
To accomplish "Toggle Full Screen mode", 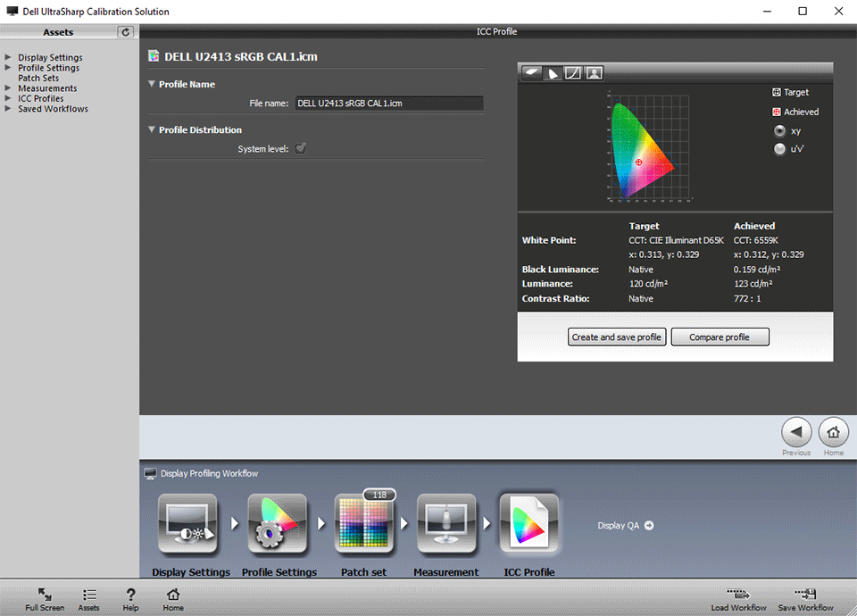I will (45, 600).
